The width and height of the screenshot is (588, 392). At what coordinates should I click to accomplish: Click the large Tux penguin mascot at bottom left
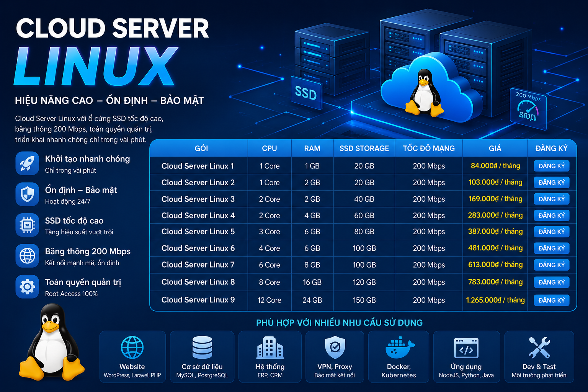click(51, 341)
